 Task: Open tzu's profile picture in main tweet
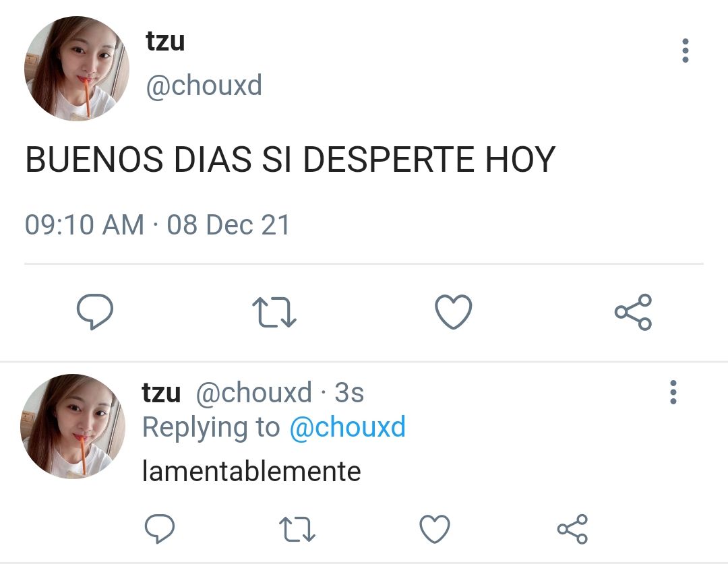[77, 69]
